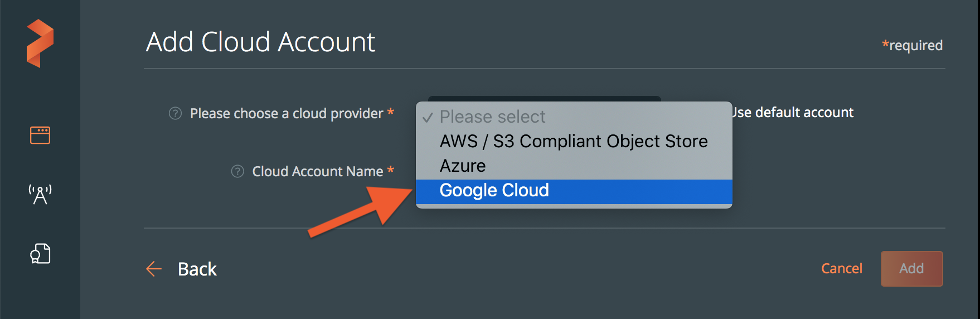This screenshot has height=319, width=980.
Task: Toggle the Use default account option
Action: 792,113
